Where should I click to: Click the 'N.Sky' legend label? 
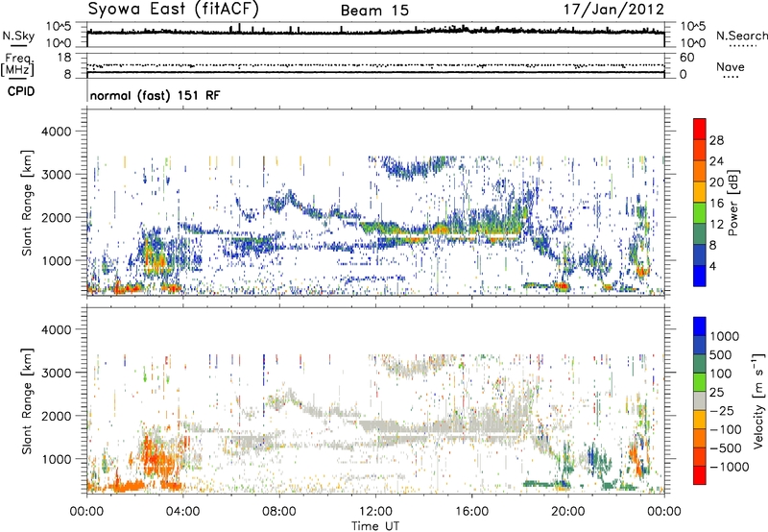(18, 36)
